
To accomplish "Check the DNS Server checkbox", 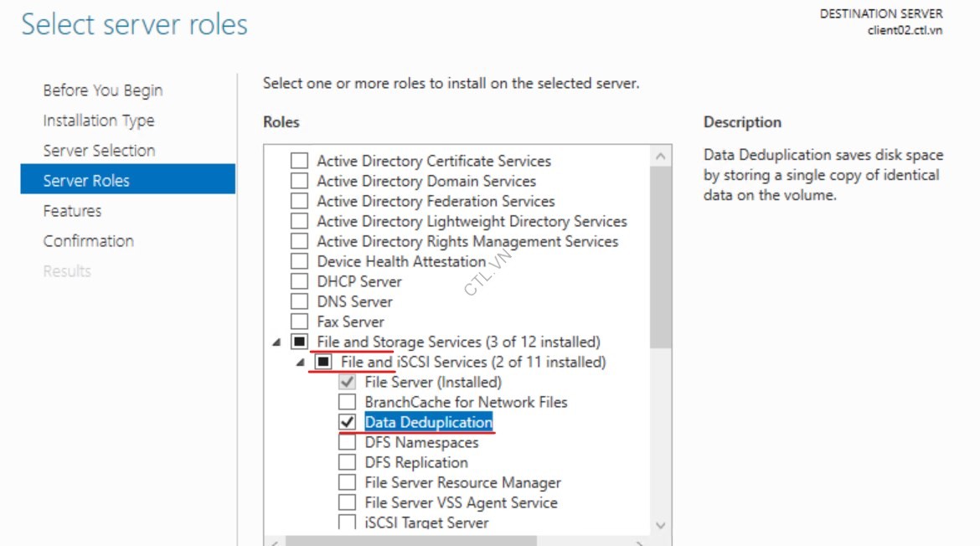I will click(298, 301).
